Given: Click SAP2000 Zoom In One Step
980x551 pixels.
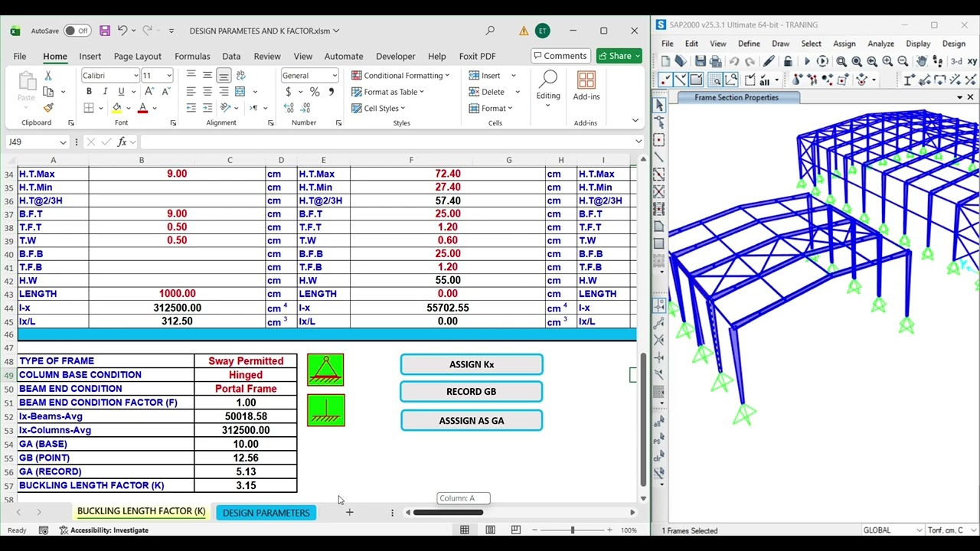Looking at the screenshot, I should [x=887, y=61].
